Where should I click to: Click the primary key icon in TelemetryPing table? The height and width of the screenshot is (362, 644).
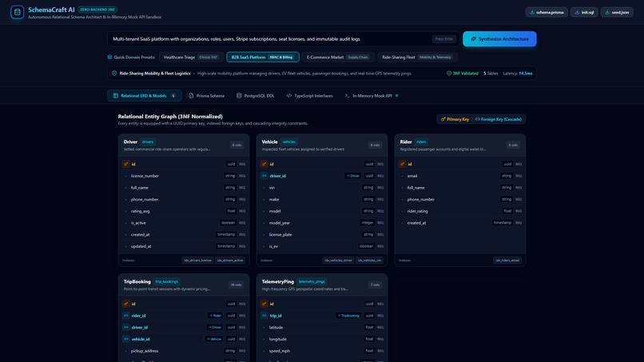tap(264, 304)
